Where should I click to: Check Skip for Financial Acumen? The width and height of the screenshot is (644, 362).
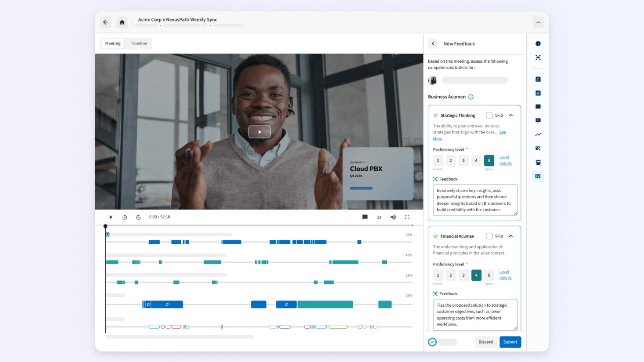tap(489, 236)
